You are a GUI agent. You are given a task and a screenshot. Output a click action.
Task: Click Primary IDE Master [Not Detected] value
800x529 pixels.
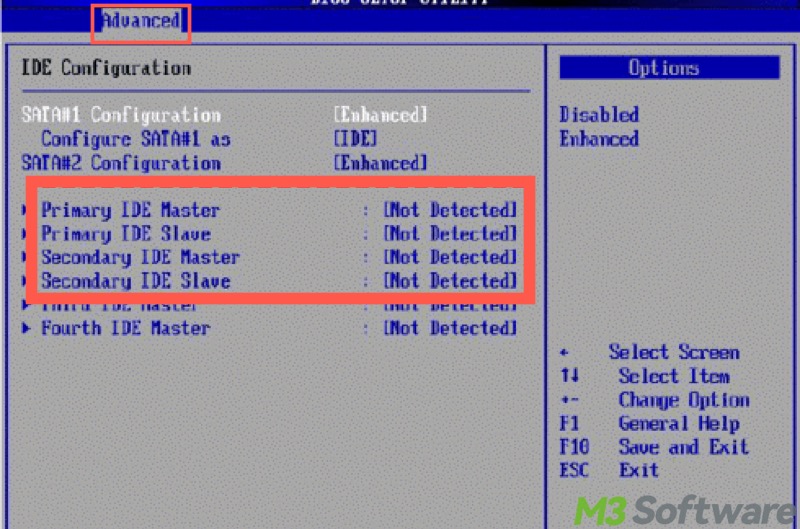tap(451, 210)
